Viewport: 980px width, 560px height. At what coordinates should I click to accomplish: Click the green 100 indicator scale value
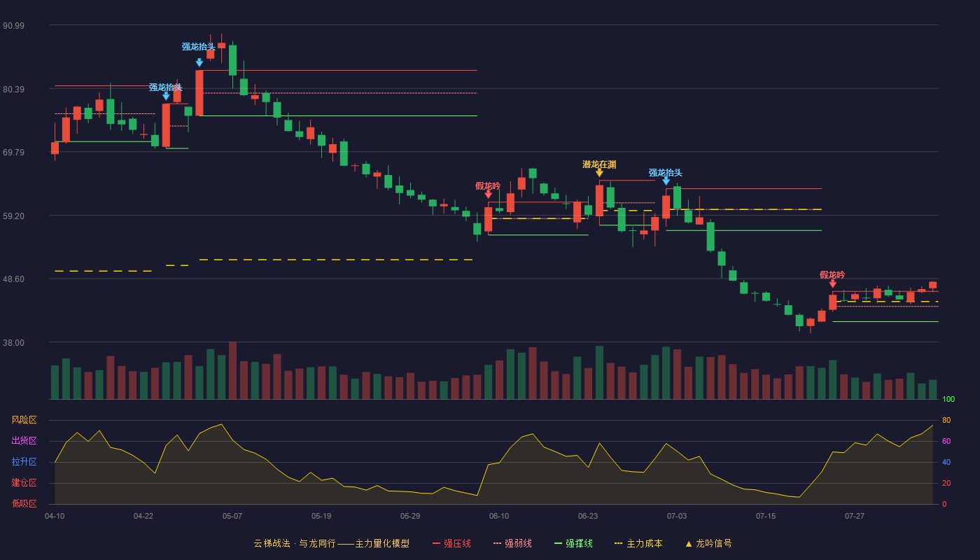point(948,400)
